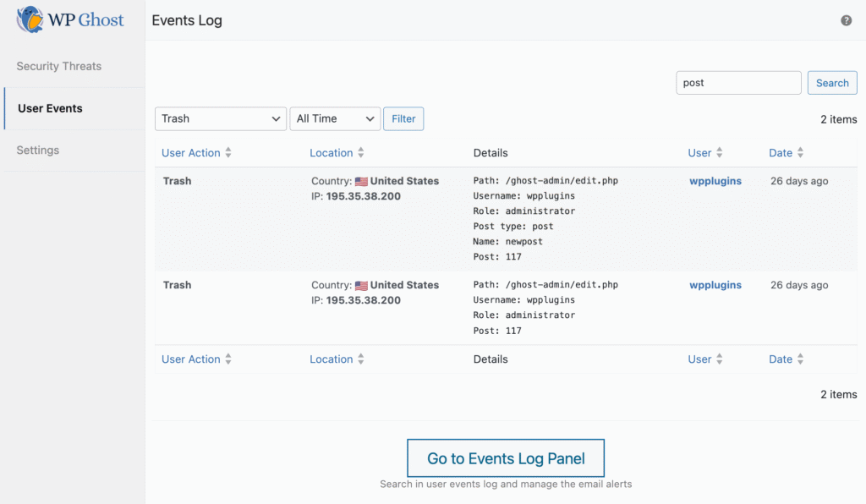Click second row 'Role: administrator' line

click(523, 315)
